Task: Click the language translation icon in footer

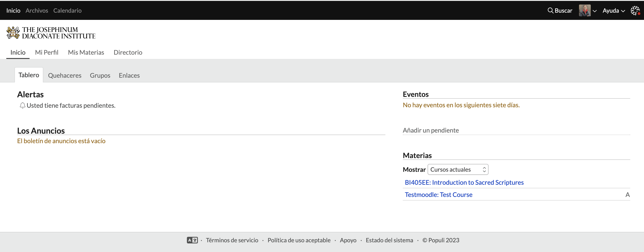Action: tap(192, 240)
